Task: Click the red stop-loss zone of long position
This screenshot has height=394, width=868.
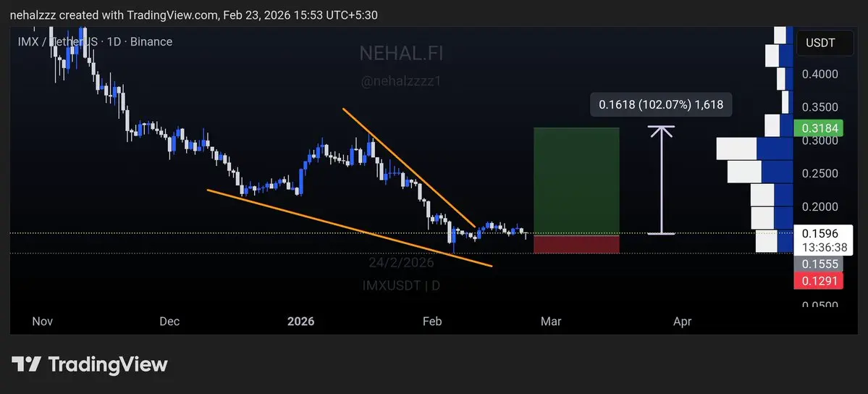Action: (x=576, y=244)
